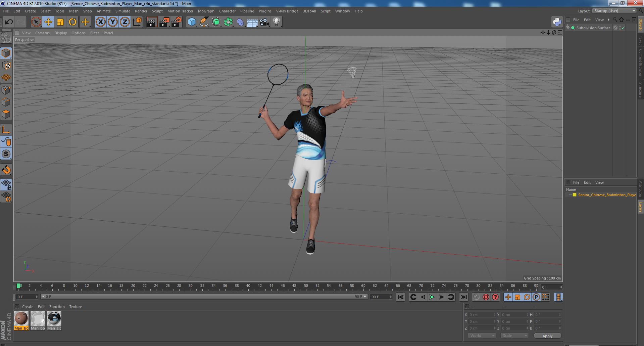Screen dimensions: 644x346
Task: Switch to Edges mode
Action: point(6,102)
